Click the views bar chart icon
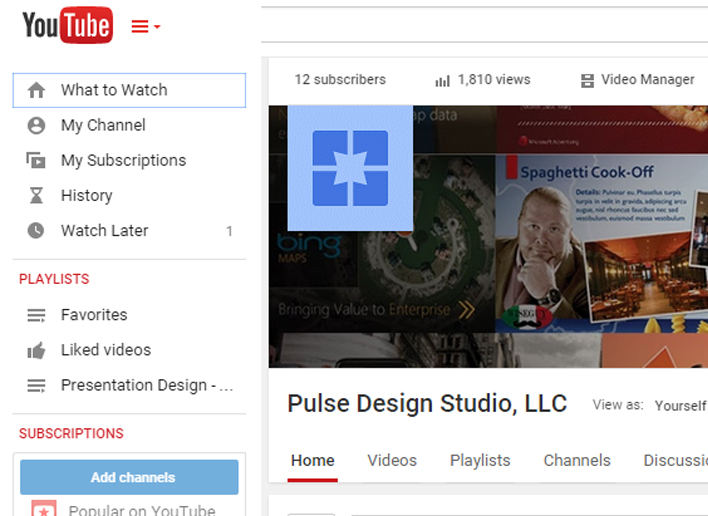 pos(442,81)
